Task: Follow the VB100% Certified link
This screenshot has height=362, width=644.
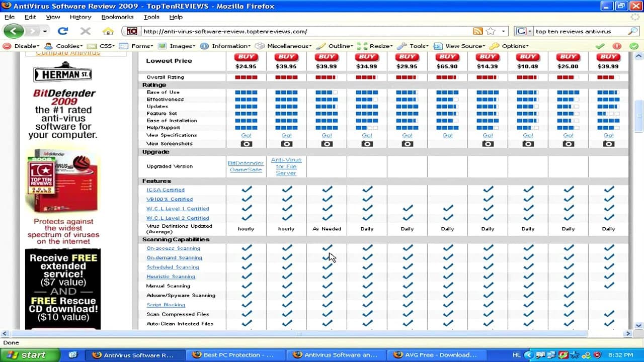Action: click(x=170, y=199)
